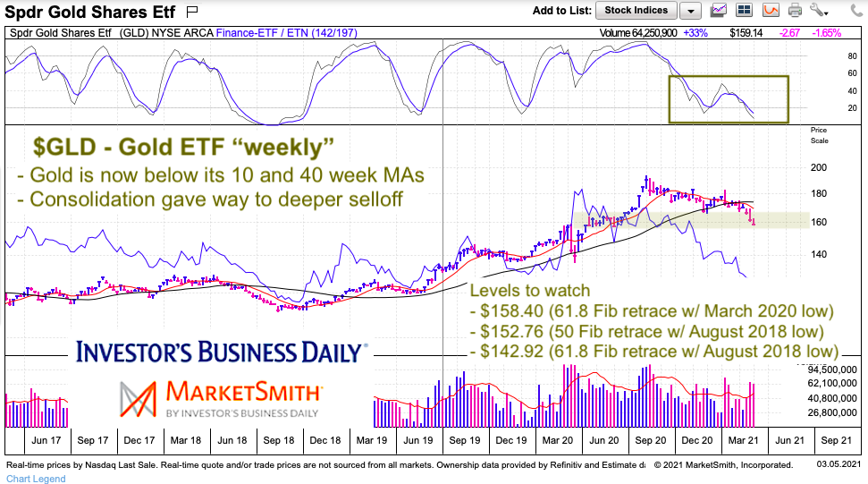
Task: Click the 40 stochastic scale label
Action: pyautogui.click(x=853, y=91)
